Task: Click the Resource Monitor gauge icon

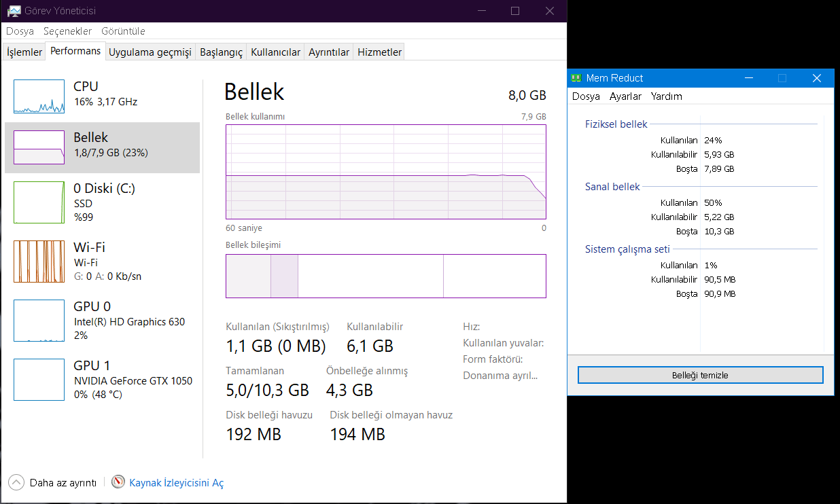Action: (x=119, y=482)
